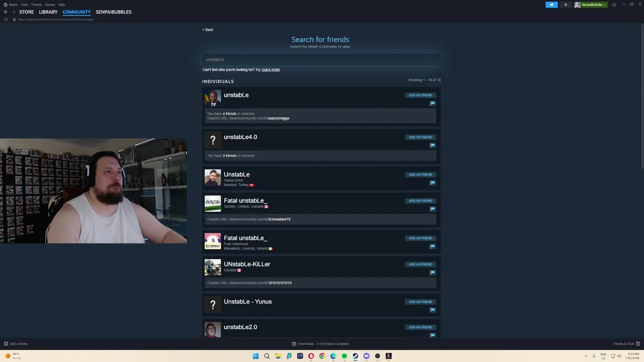The height and width of the screenshot is (362, 644).
Task: Click the '< Back' link
Action: (208, 30)
